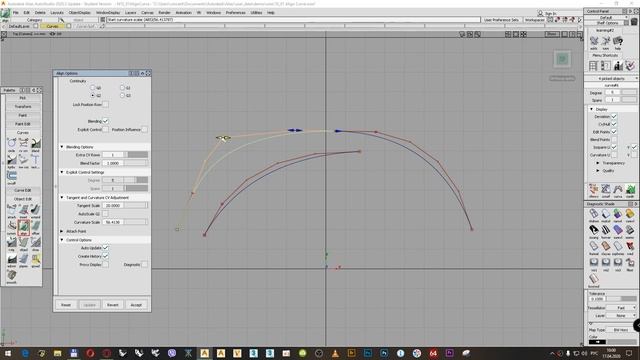Open the File menu
The width and height of the screenshot is (640, 360).
pyautogui.click(x=16, y=13)
